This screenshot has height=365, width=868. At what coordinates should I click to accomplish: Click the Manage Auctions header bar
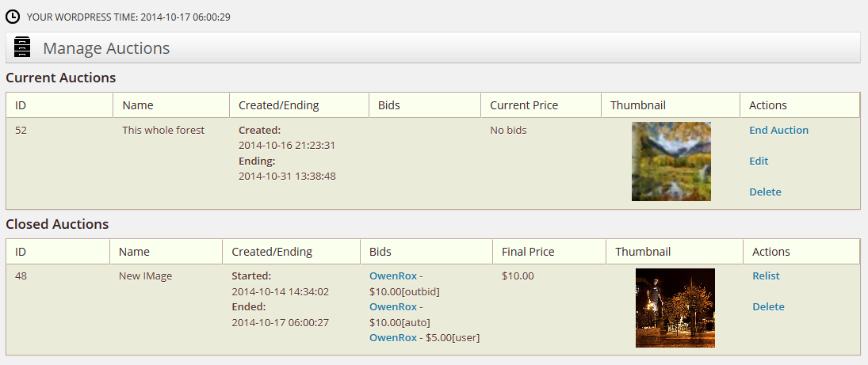(x=433, y=48)
